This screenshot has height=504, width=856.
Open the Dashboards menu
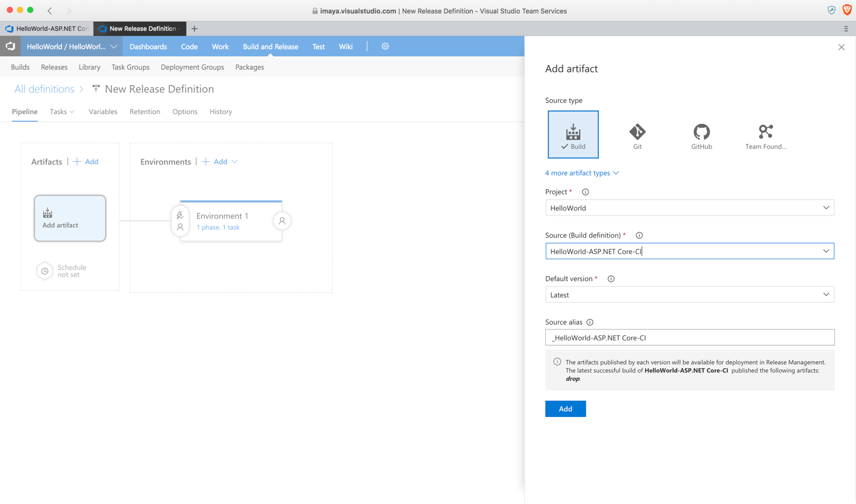pyautogui.click(x=148, y=47)
